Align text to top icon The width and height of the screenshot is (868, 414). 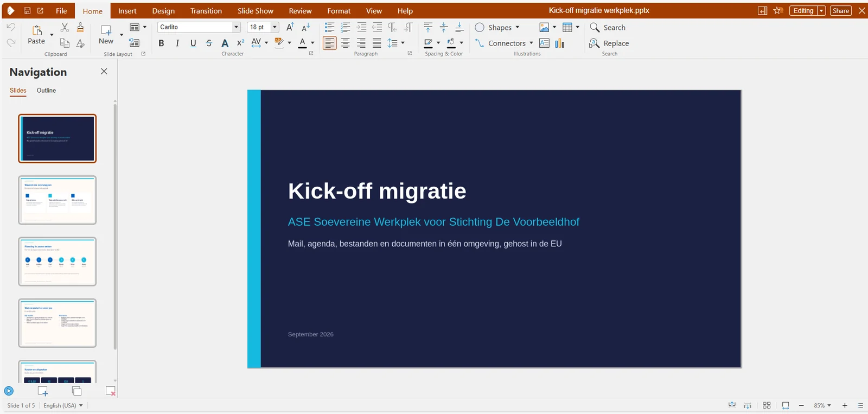tap(428, 27)
